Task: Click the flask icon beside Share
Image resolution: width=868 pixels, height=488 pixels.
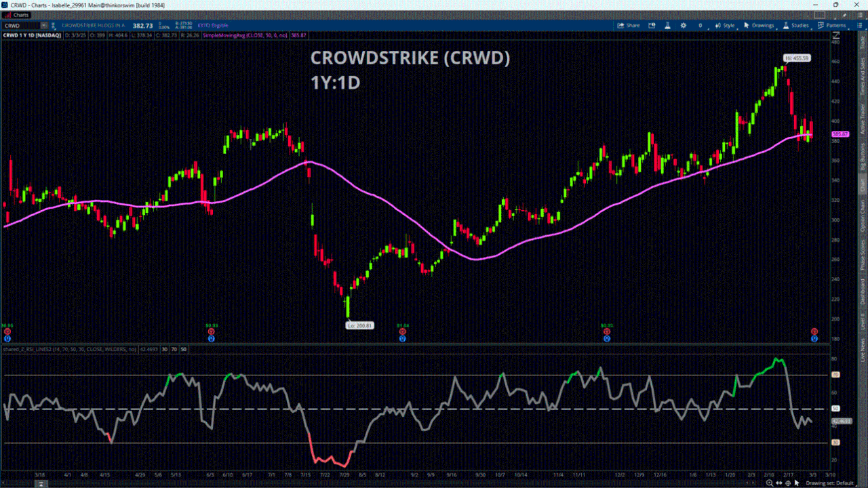Action: [667, 26]
